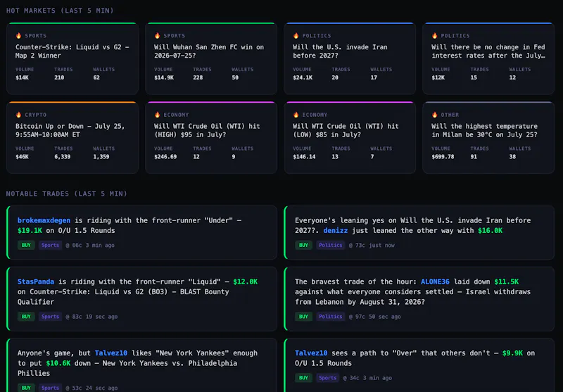Click the fire icon on WTI (HIGH) $95 card
The image size is (563, 392).
coord(157,115)
